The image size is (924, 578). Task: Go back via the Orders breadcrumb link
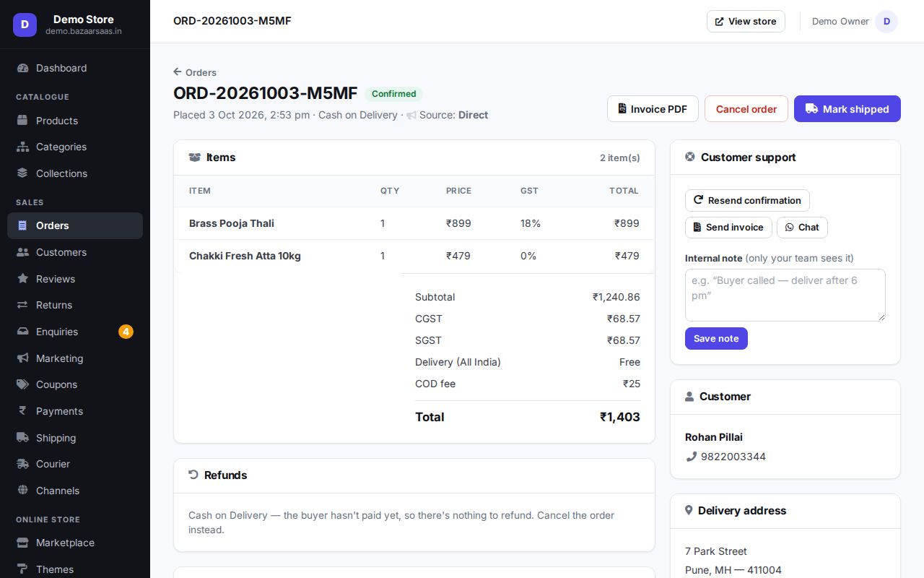coord(195,72)
